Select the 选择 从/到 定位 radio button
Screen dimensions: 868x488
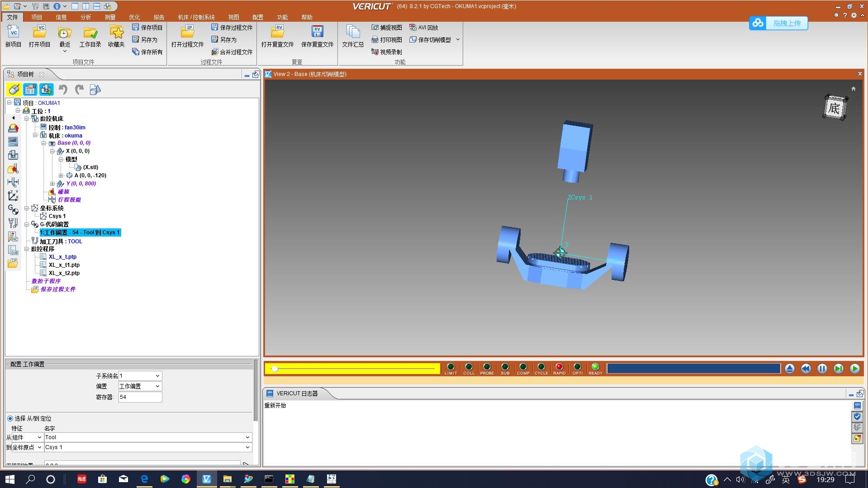(10, 418)
